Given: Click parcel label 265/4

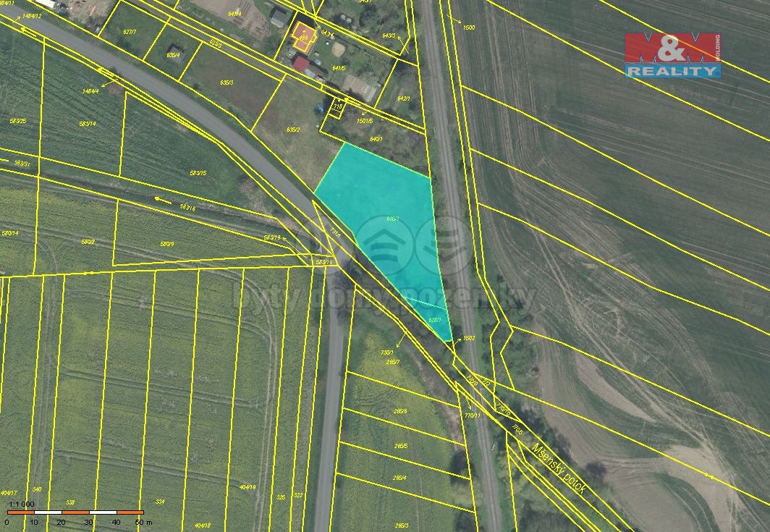Looking at the screenshot, I should click(399, 478).
